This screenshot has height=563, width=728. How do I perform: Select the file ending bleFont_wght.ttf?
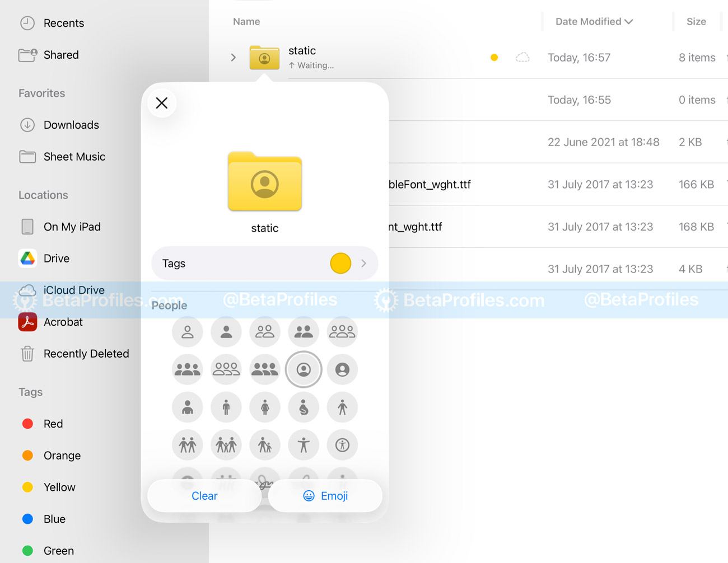point(430,184)
